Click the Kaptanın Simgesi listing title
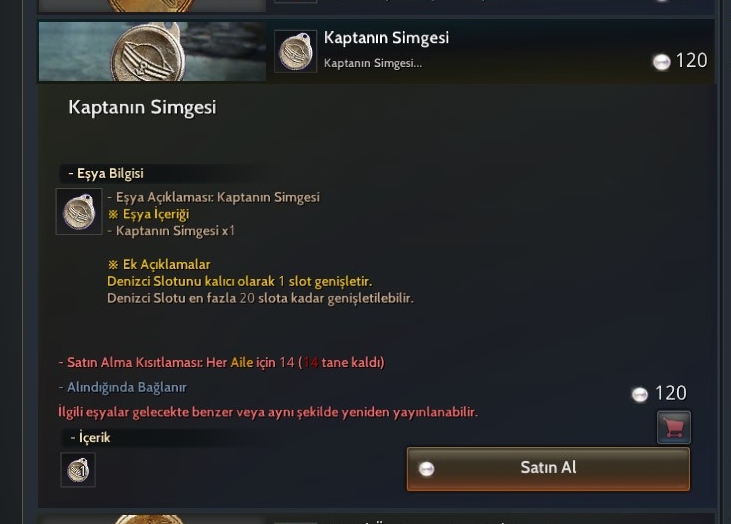The width and height of the screenshot is (731, 524). click(386, 38)
